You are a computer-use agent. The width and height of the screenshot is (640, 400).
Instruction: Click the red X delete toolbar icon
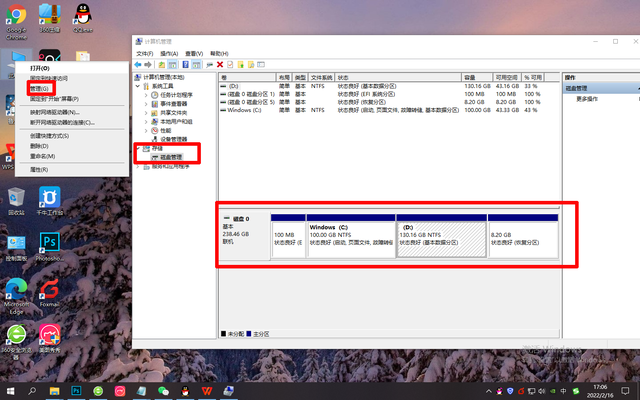pyautogui.click(x=220, y=64)
